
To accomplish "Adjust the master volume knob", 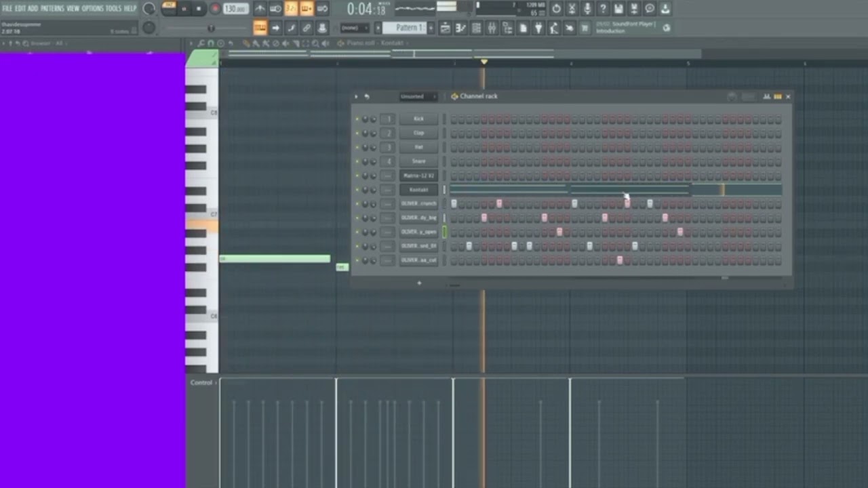I will 149,8.
